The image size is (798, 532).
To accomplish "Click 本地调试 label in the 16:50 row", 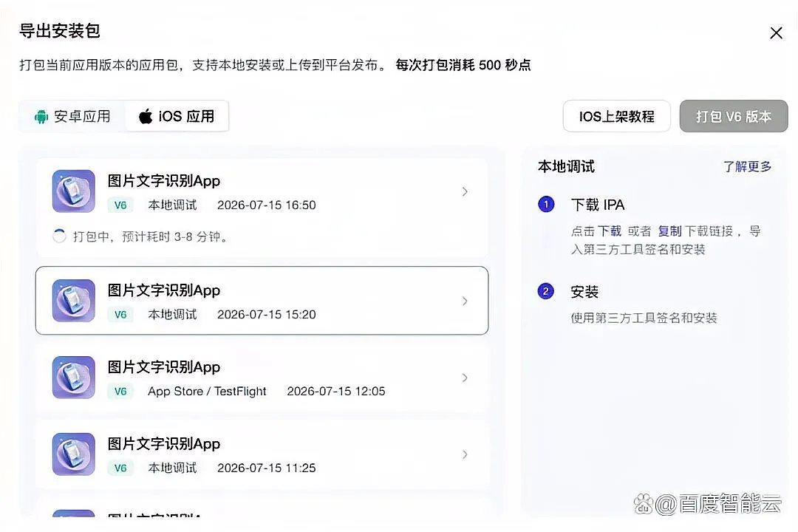I will [172, 205].
